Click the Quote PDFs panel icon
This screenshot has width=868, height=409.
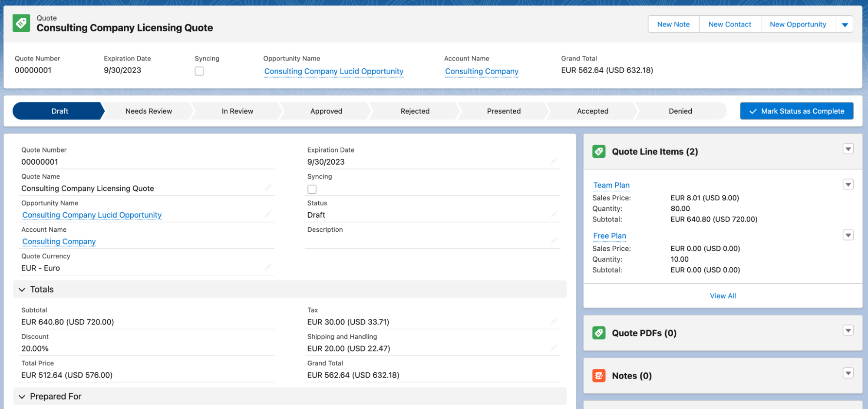tap(599, 333)
